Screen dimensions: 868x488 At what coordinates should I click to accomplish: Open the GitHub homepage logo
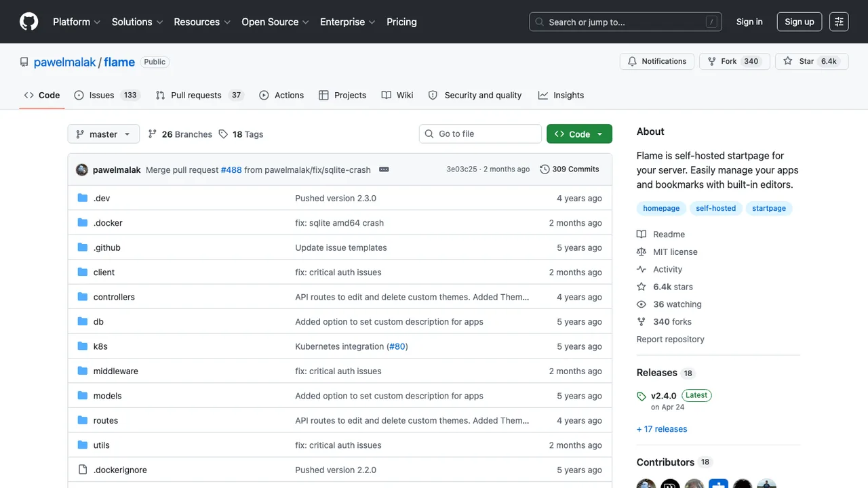(x=28, y=22)
